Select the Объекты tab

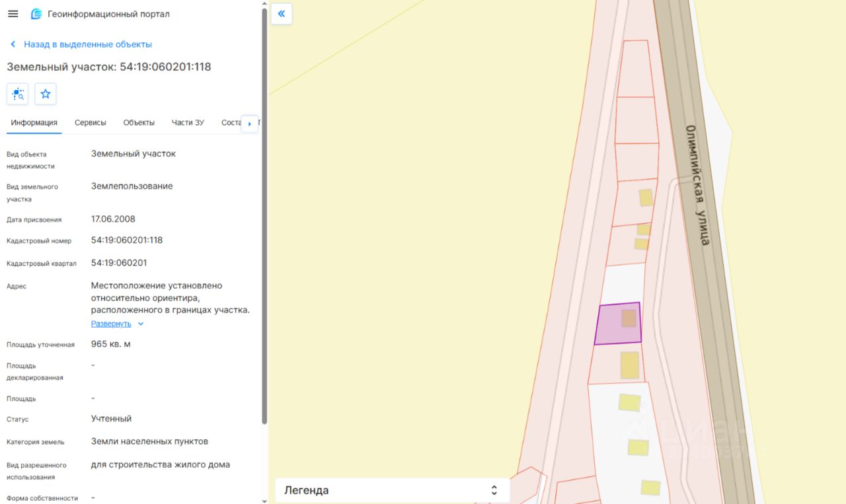(x=139, y=123)
